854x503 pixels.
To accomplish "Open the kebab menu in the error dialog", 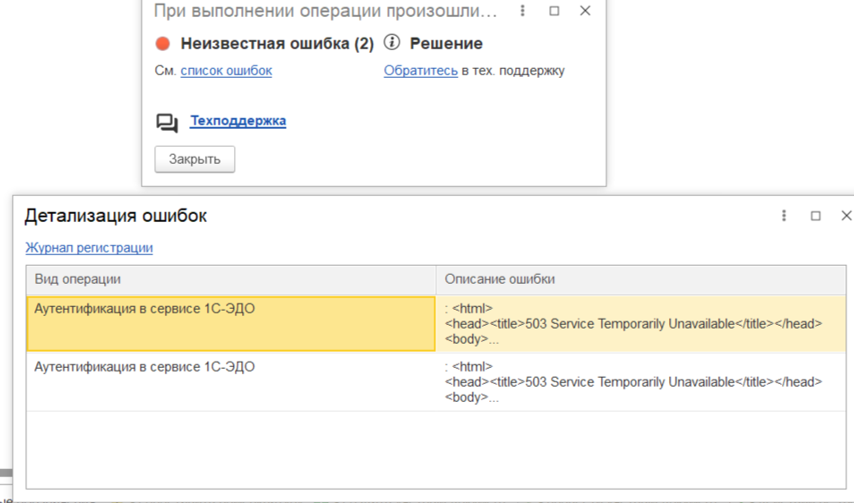I will tap(522, 10).
